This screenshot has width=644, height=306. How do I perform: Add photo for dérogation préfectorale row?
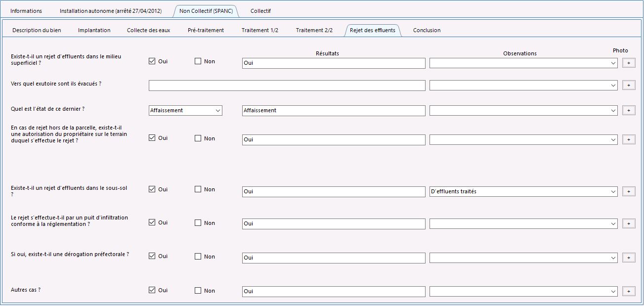point(628,258)
